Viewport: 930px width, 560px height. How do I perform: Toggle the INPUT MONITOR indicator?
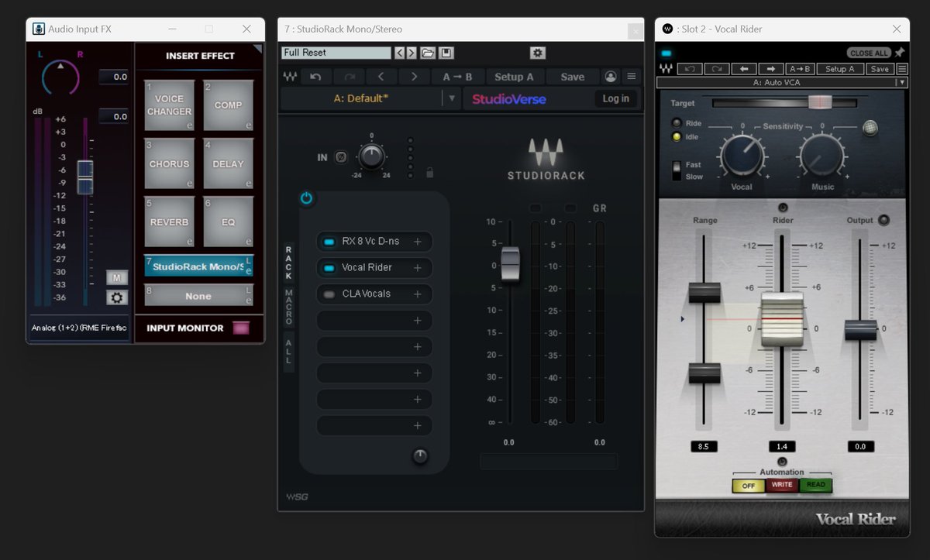coord(241,328)
